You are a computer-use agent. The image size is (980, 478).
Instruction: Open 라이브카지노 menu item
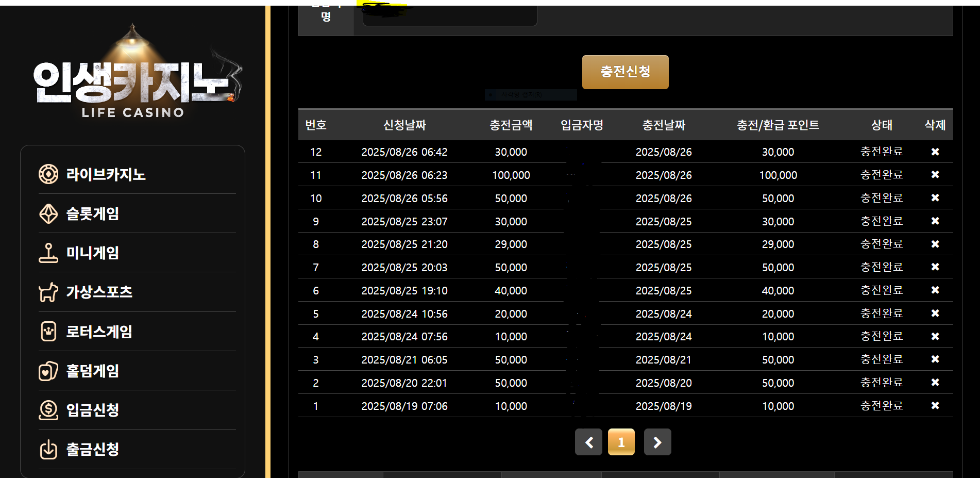pos(106,174)
